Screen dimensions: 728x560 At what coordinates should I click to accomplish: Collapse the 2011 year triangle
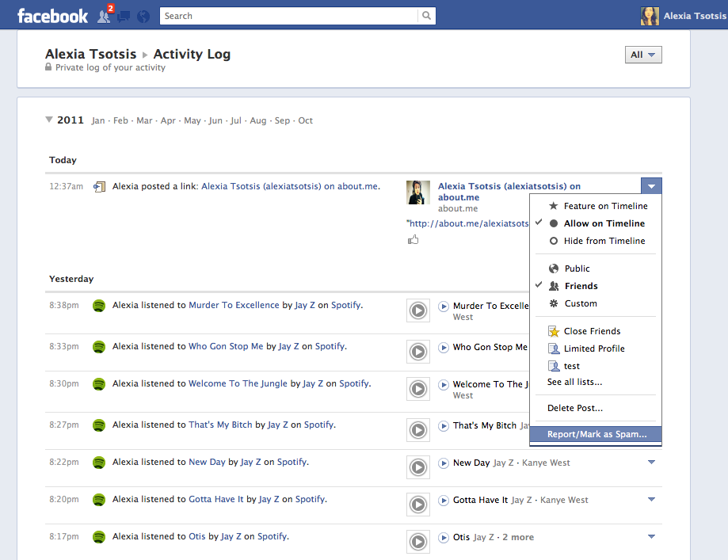tap(49, 120)
